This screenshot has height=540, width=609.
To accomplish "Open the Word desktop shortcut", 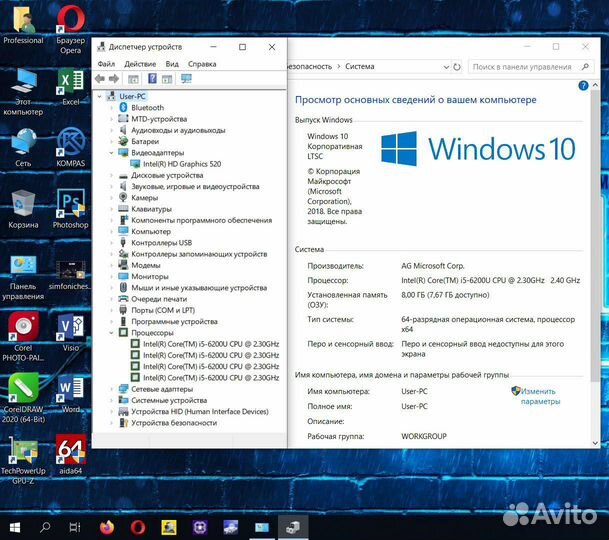I will (71, 393).
